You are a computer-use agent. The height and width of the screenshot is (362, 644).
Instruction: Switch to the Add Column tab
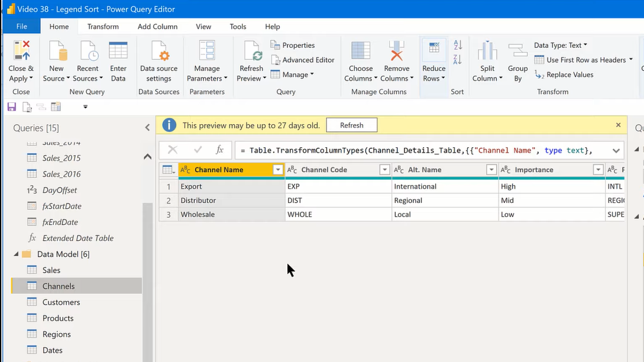[x=158, y=26]
